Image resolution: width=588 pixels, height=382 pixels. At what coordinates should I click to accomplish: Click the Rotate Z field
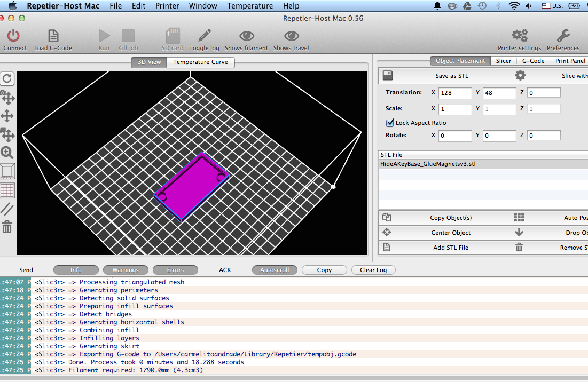544,135
